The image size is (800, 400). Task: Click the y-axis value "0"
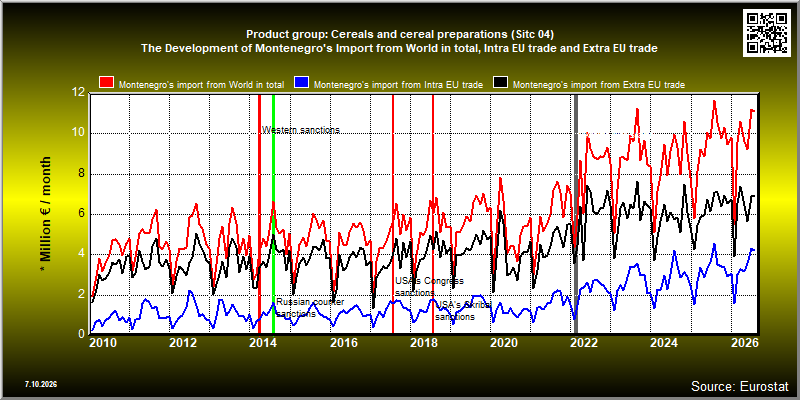(x=81, y=334)
